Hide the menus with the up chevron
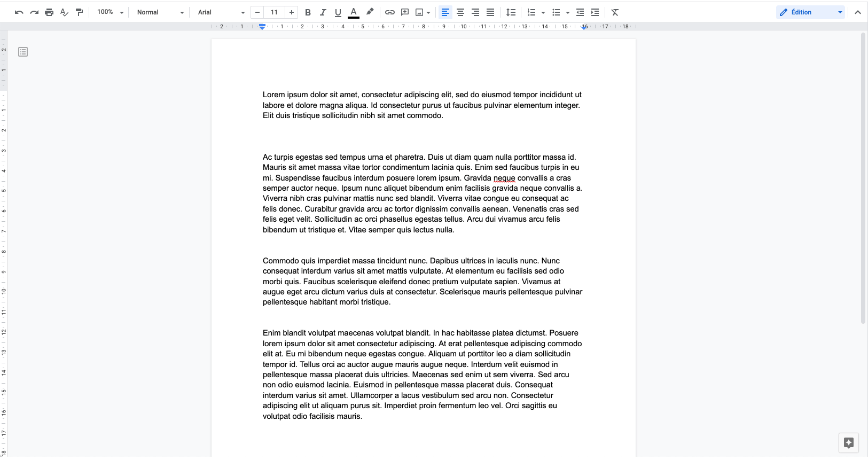The image size is (868, 460). [x=858, y=12]
